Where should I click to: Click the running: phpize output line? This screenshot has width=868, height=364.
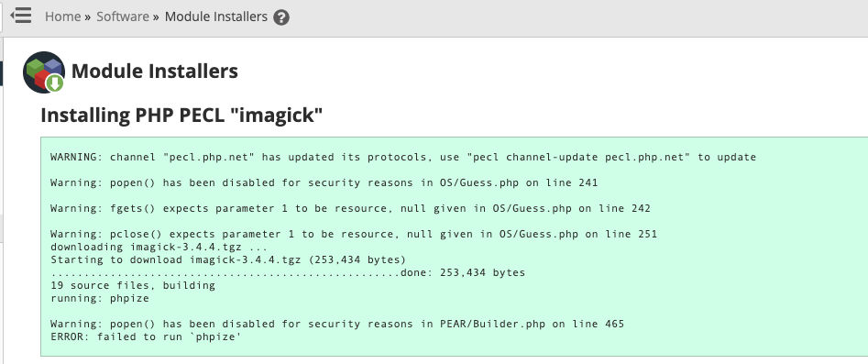tap(100, 299)
